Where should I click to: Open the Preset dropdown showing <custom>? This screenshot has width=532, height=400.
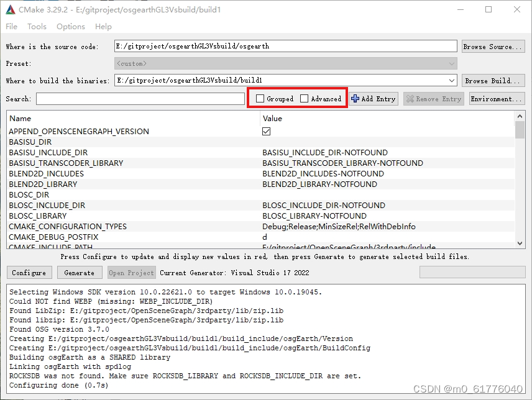(451, 63)
